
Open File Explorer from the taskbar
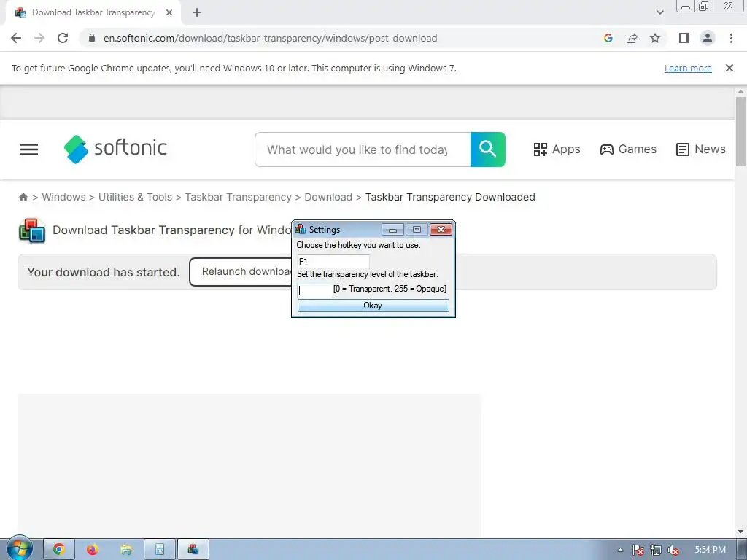pos(125,550)
